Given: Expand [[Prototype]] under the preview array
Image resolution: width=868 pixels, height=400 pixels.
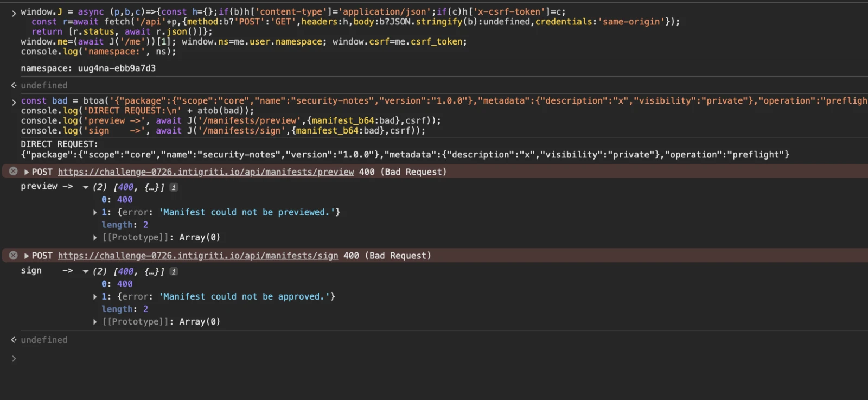Looking at the screenshot, I should tap(95, 237).
